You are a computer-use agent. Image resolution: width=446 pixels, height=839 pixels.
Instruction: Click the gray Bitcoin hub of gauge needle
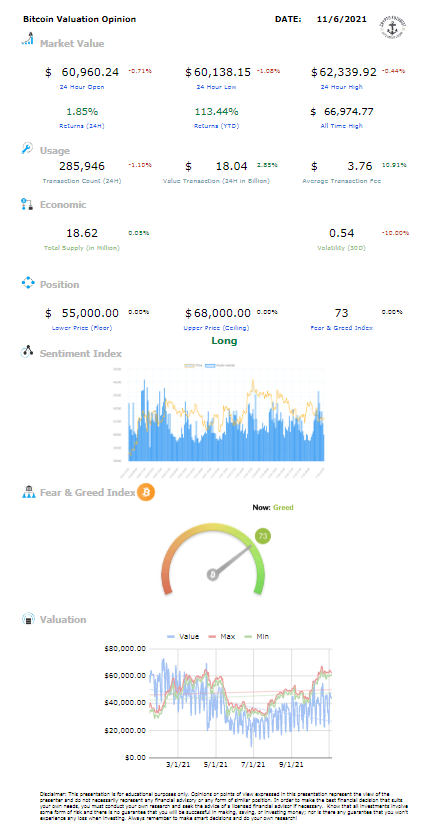(x=213, y=575)
